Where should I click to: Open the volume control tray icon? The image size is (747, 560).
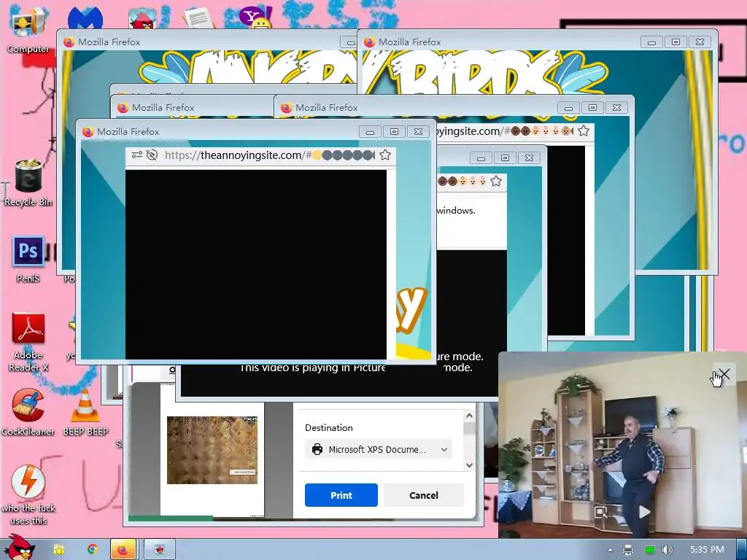(x=667, y=550)
